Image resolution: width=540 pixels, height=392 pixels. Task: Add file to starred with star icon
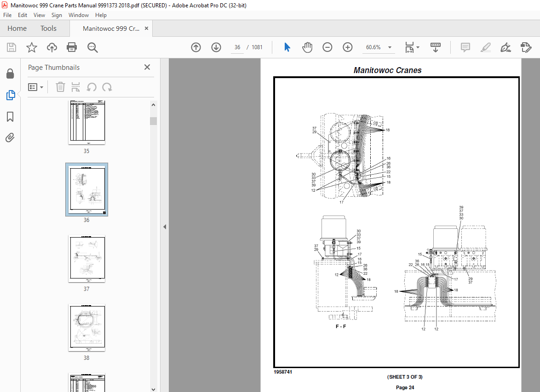32,47
